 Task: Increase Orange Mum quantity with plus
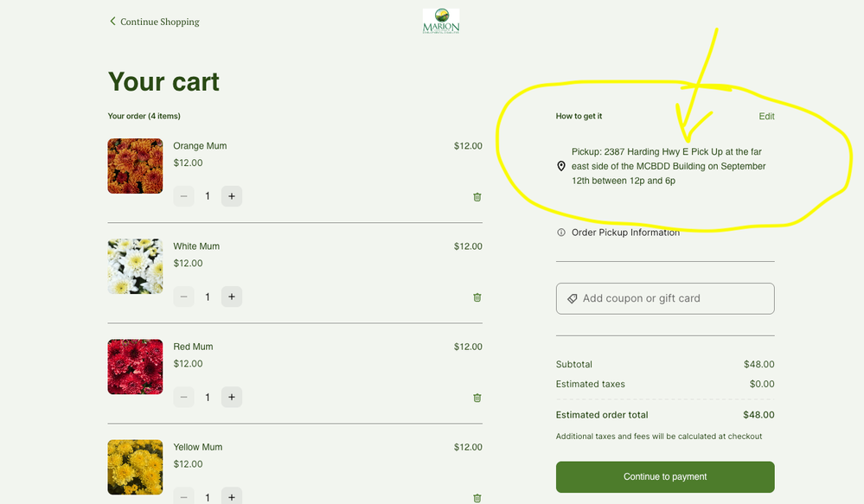click(231, 196)
